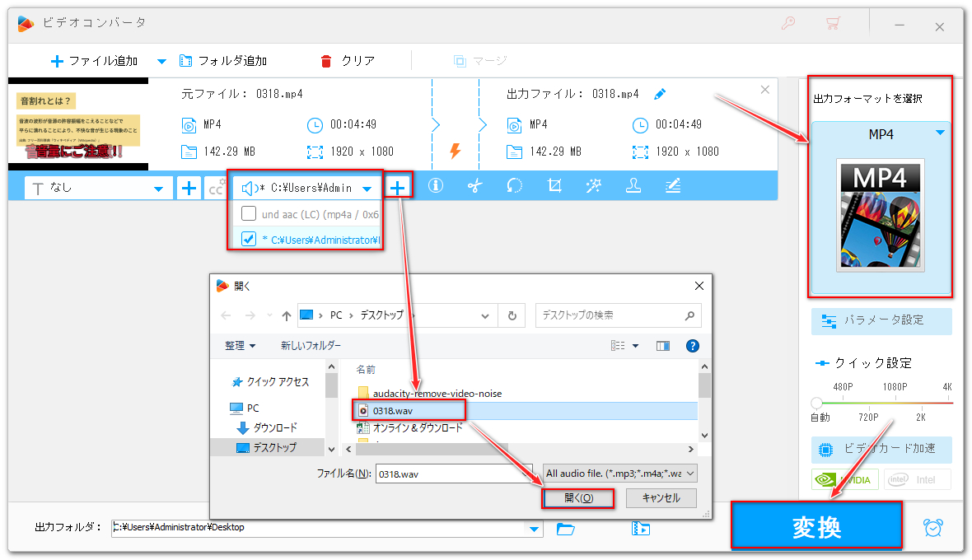Screen dimensions: 972x560
Task: Open the watermark stamp tool
Action: coord(633,185)
